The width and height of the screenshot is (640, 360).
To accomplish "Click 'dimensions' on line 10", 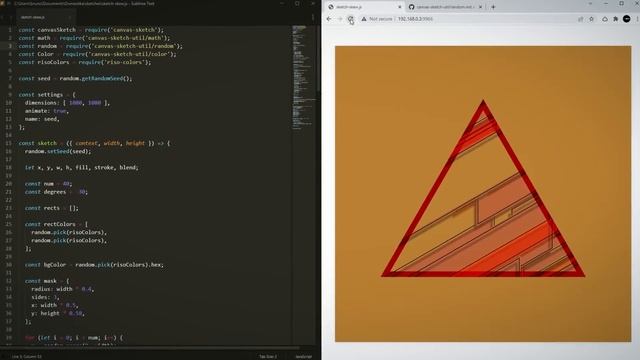I will [41, 103].
